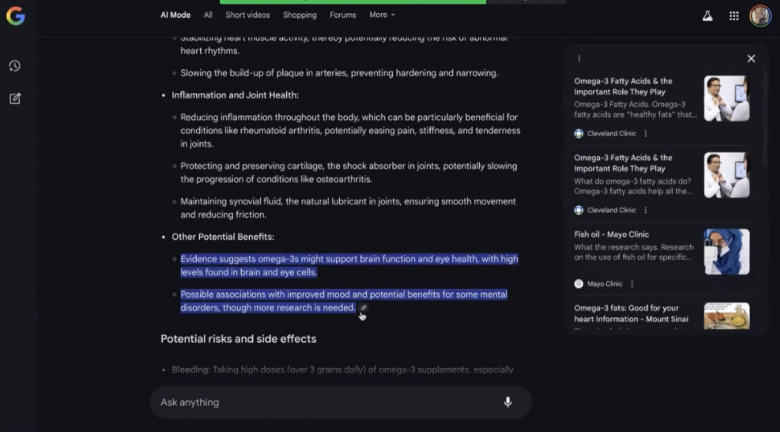Click highlighted text 'Evidence suggests omega-3s might support'
This screenshot has width=780, height=432.
click(x=268, y=259)
